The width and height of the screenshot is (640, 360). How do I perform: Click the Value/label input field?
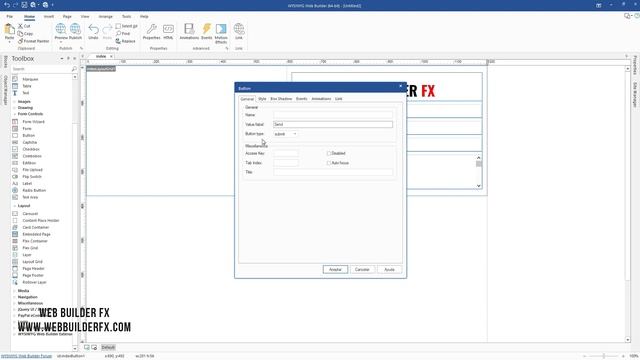333,124
